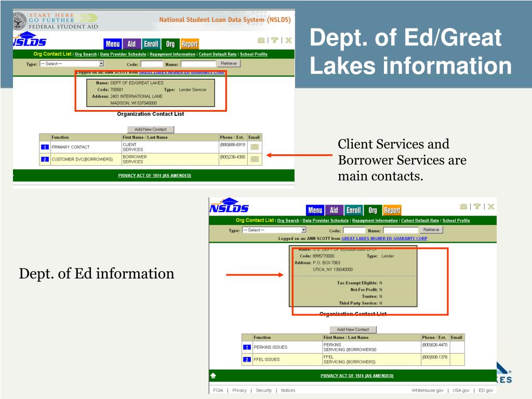
Task: Open the Org tab in lower screenshot
Action: (373, 210)
